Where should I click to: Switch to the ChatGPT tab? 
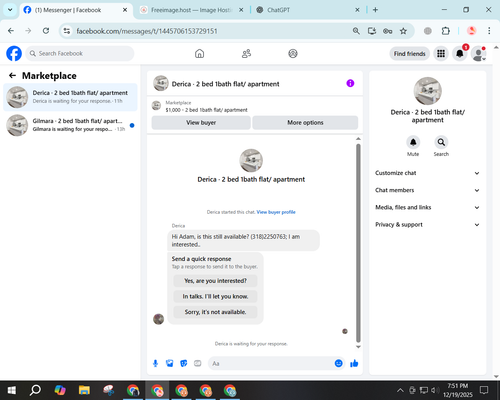point(307,10)
